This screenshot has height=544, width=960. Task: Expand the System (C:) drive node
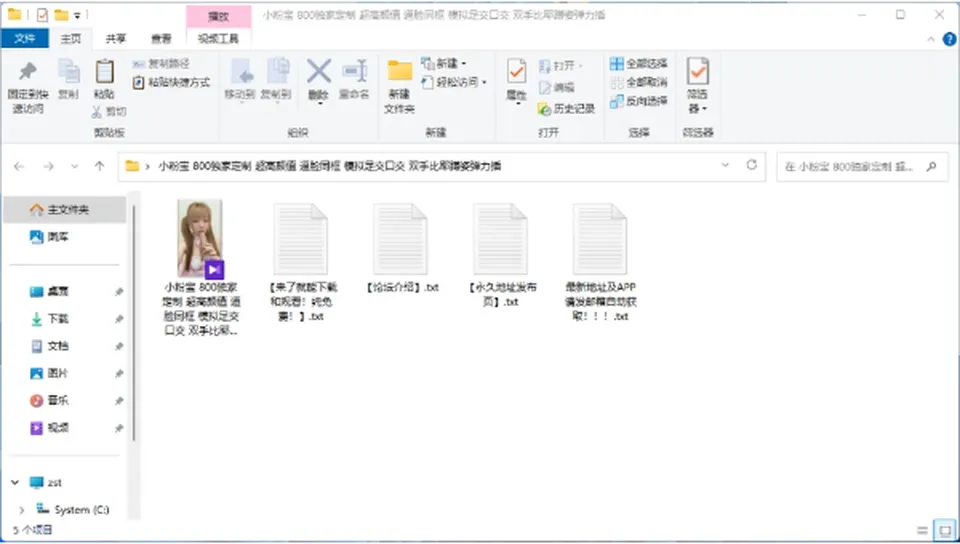coord(21,509)
